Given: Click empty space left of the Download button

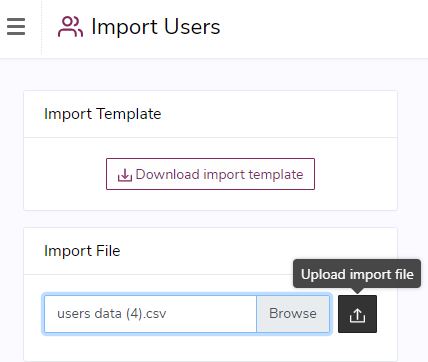Looking at the screenshot, I should click(x=65, y=174).
